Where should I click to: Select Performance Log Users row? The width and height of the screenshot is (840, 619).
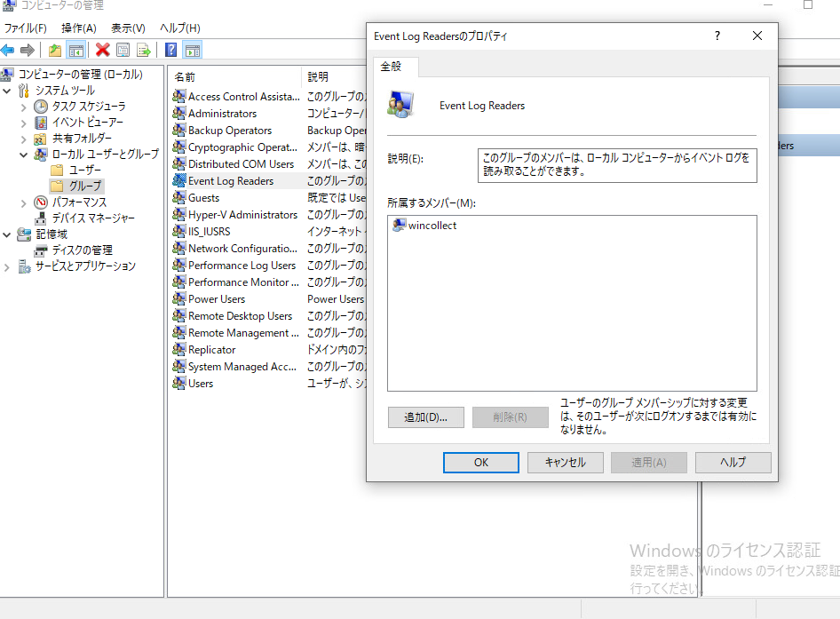[x=268, y=266]
